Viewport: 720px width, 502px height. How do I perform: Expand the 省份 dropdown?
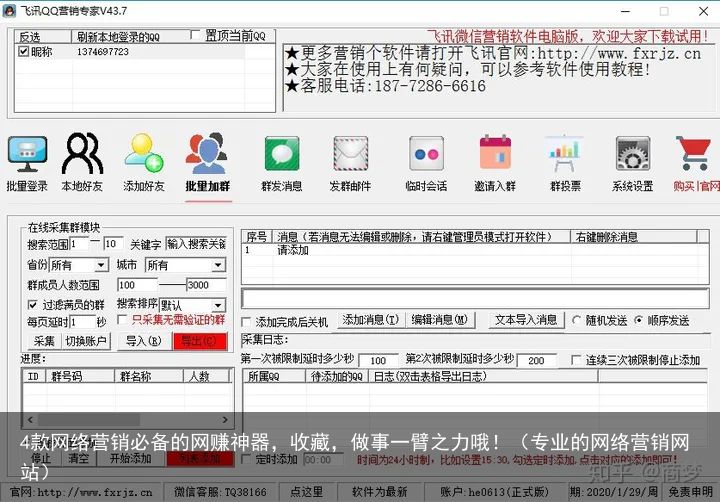point(101,265)
